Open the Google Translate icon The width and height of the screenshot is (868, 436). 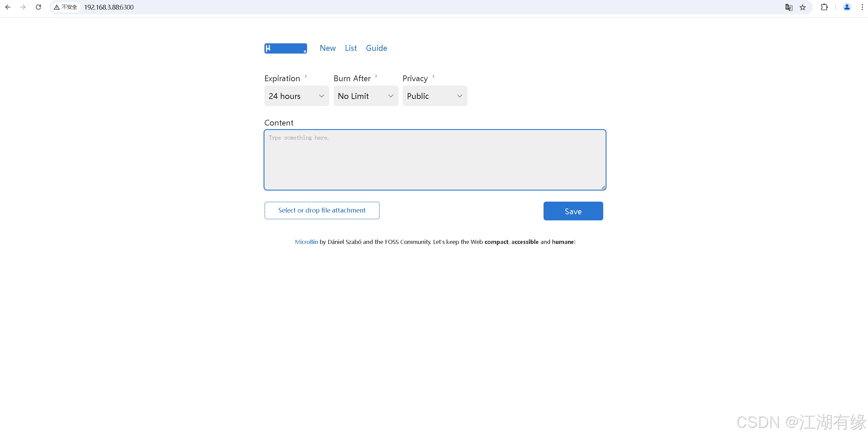[789, 7]
